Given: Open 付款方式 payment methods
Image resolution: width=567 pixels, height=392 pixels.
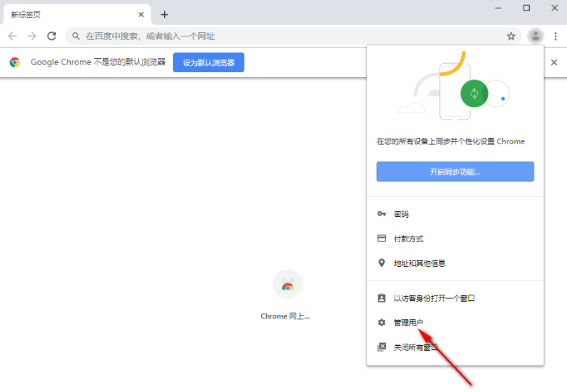Looking at the screenshot, I should point(456,239).
